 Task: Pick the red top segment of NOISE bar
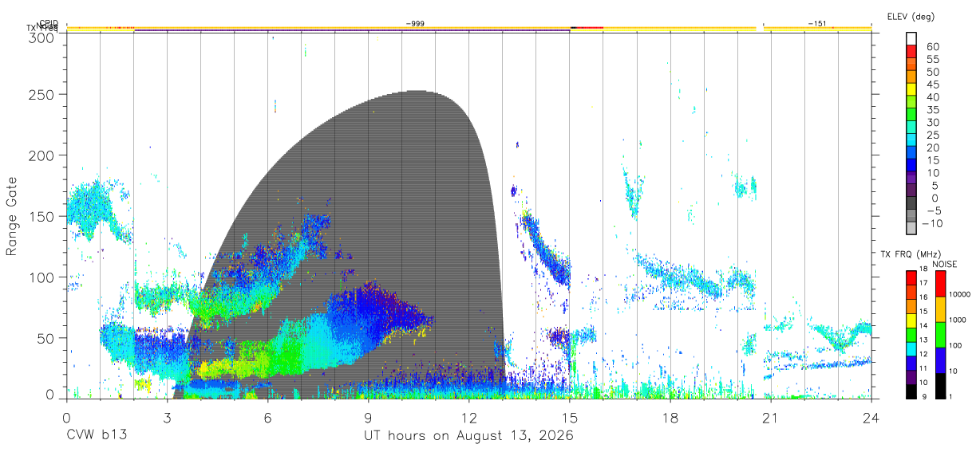[939, 284]
